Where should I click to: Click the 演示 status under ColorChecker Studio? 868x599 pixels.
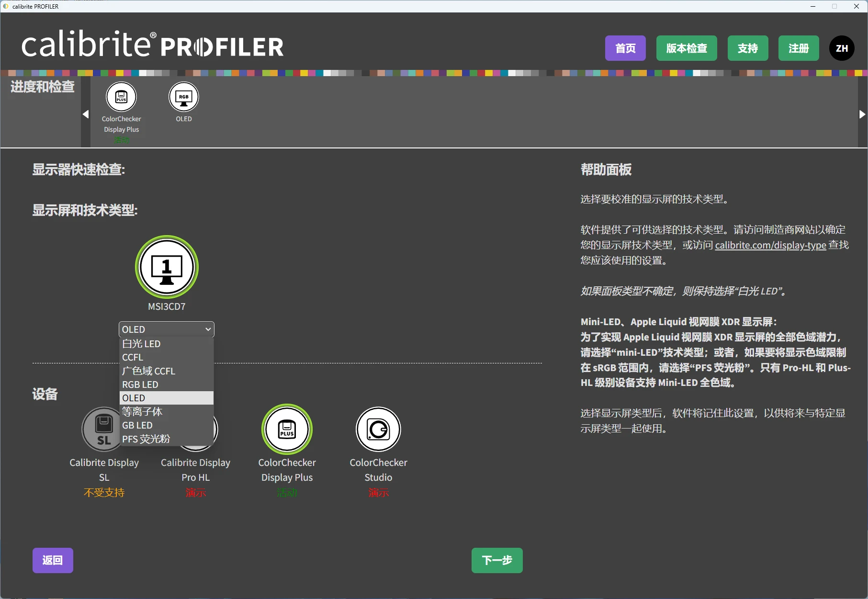(x=378, y=493)
